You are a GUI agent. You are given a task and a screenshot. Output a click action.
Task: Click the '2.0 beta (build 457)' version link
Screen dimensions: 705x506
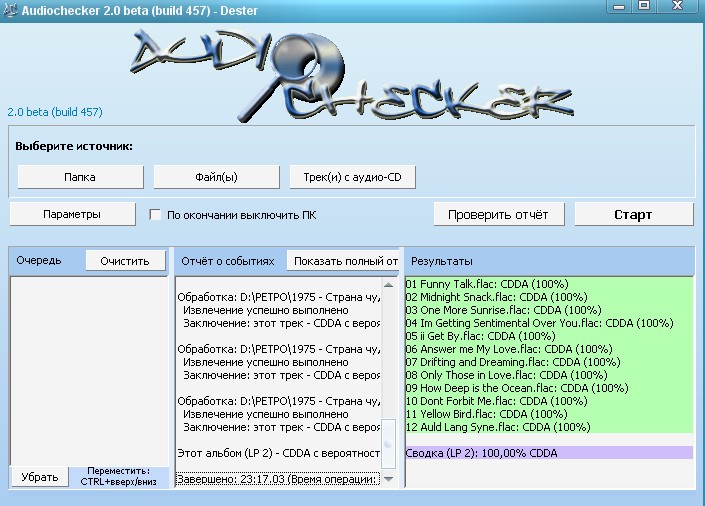click(55, 112)
